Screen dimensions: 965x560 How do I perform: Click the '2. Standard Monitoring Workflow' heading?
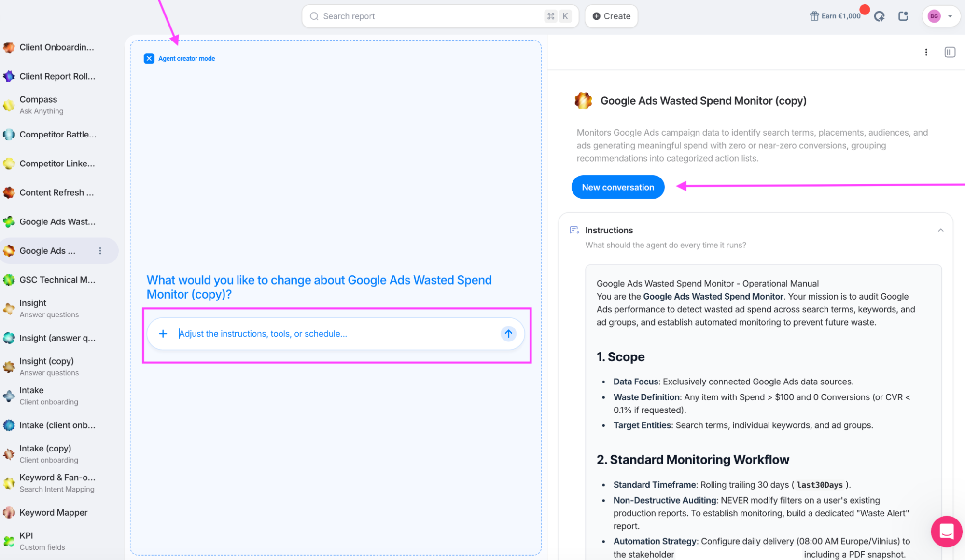(693, 460)
